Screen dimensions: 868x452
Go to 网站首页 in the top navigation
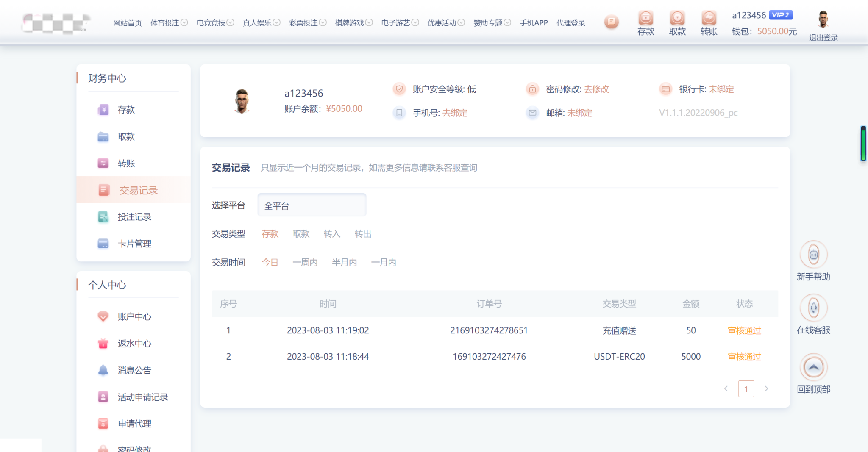[127, 23]
